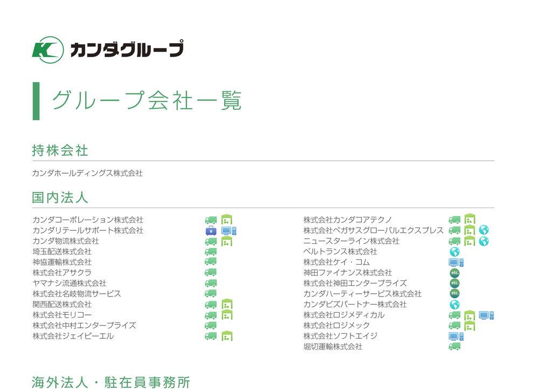539x392 pixels.
Task: Click truck icon beside カンダ物流株式会社
Action: 211,242
